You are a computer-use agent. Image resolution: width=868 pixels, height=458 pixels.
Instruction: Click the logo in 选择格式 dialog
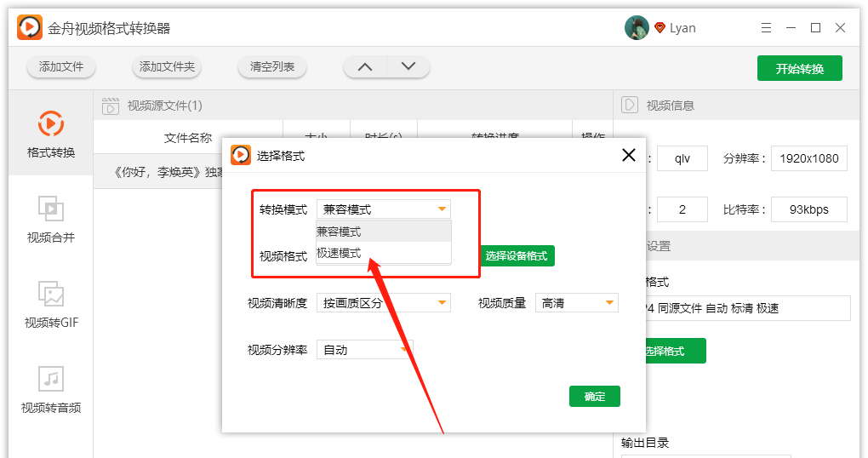241,155
